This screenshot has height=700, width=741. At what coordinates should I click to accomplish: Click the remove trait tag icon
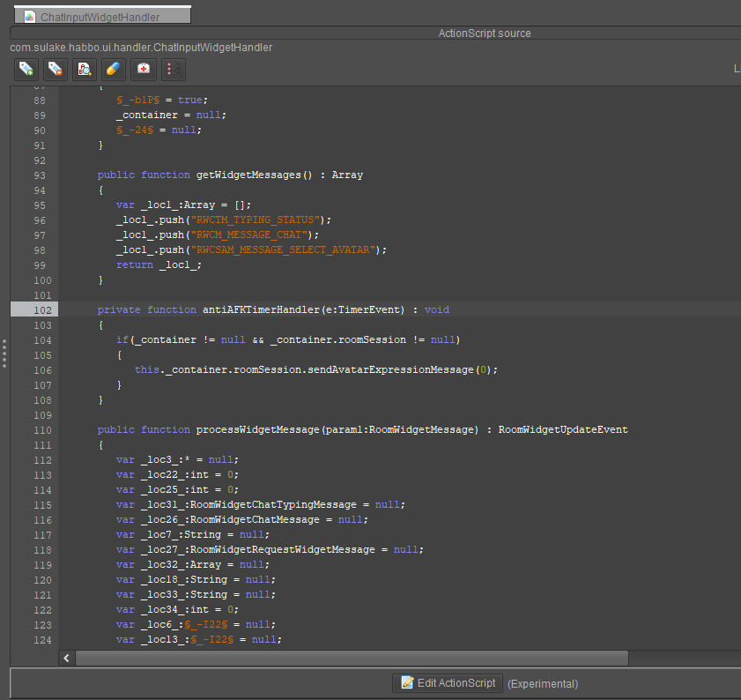click(56, 70)
